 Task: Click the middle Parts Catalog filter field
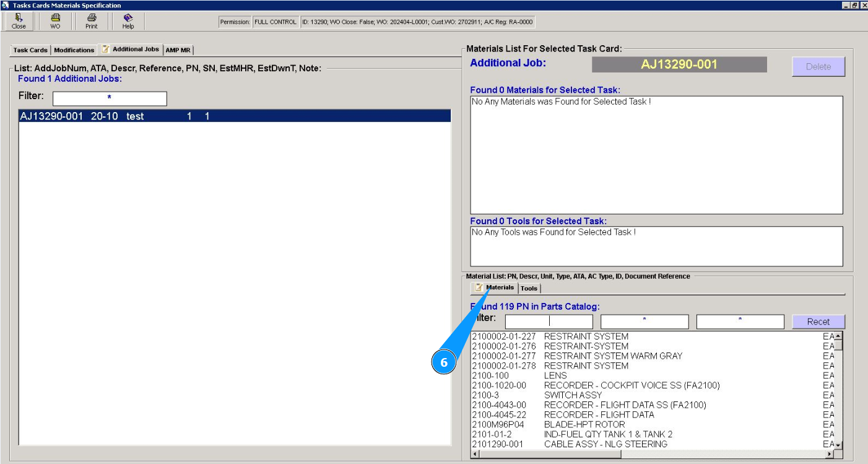[644, 322]
